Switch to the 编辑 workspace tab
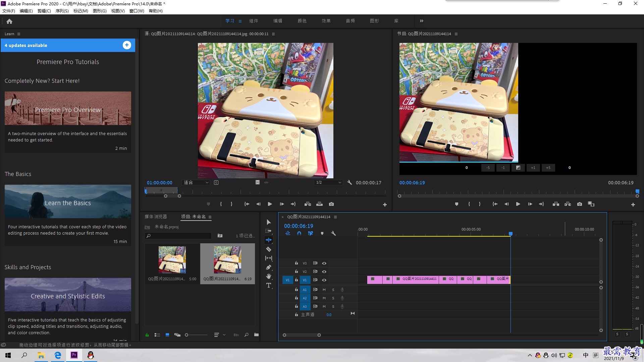644x362 pixels. (x=278, y=21)
